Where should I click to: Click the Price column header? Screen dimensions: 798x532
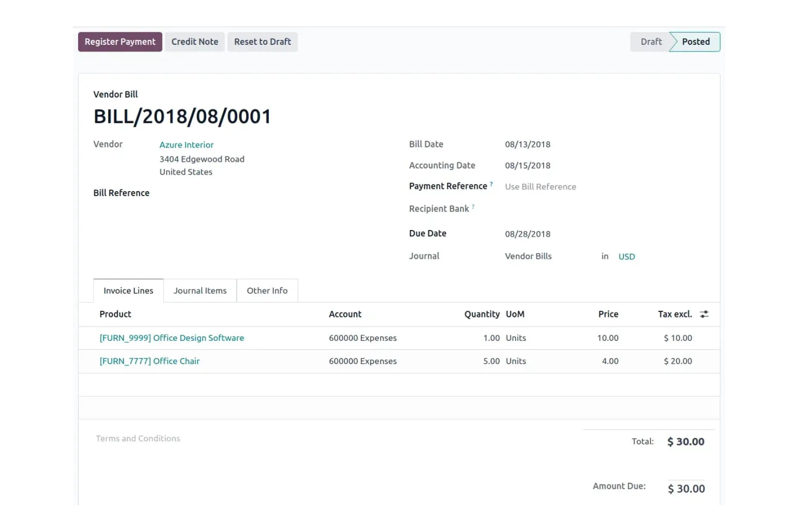pos(608,314)
